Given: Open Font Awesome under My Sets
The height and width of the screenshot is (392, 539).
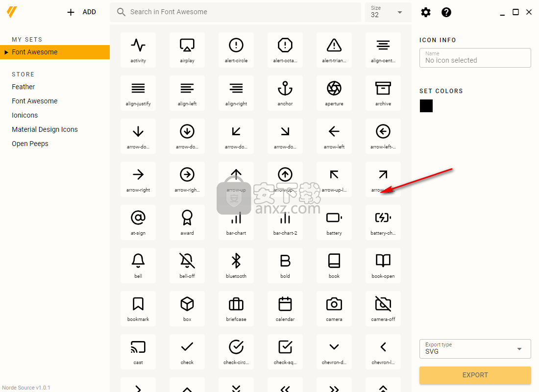Looking at the screenshot, I should (x=55, y=52).
